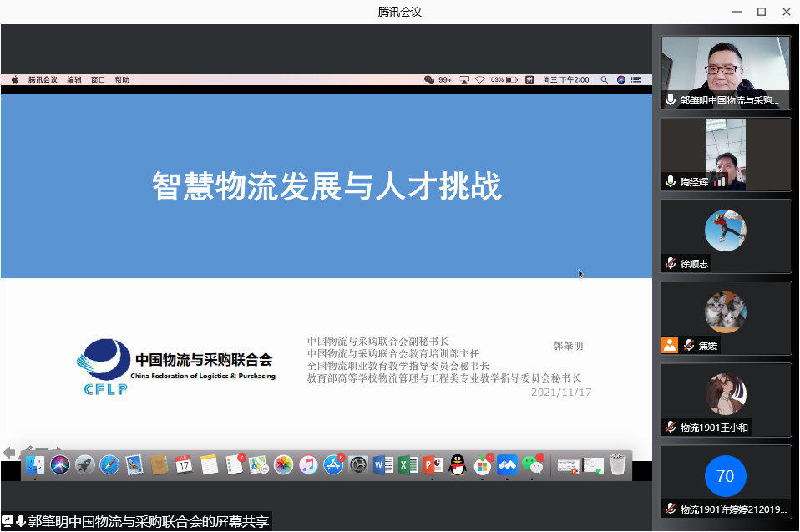Click the previous slide arrow at bottom-left

tap(9, 452)
